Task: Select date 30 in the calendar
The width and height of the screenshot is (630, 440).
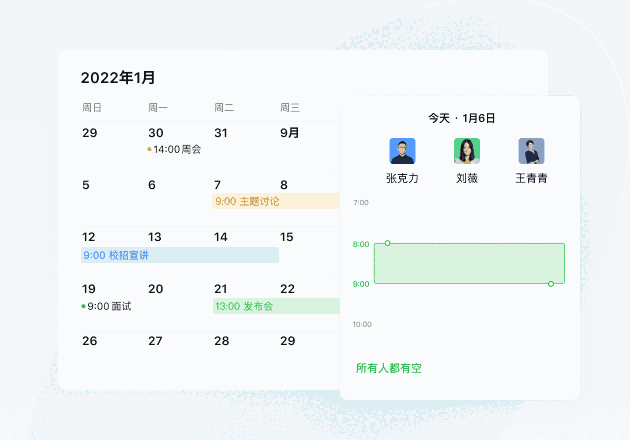Action: point(155,133)
